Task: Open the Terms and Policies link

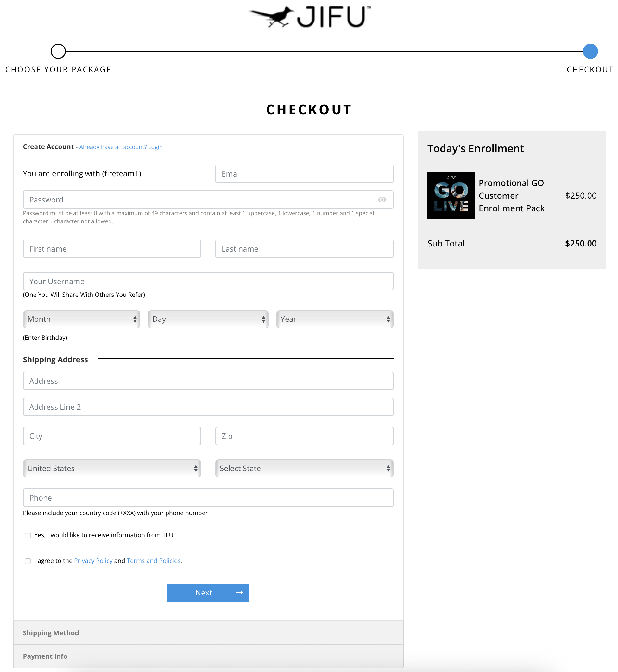Action: pos(154,561)
